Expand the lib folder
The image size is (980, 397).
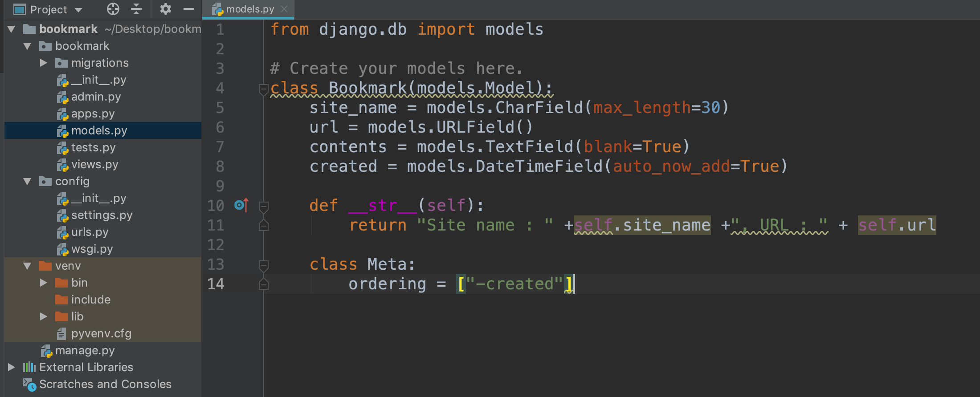point(44,316)
